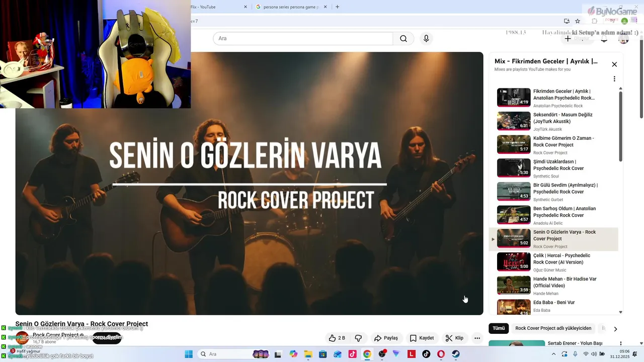Open the Mix playlist three-dot options menu

(614, 79)
